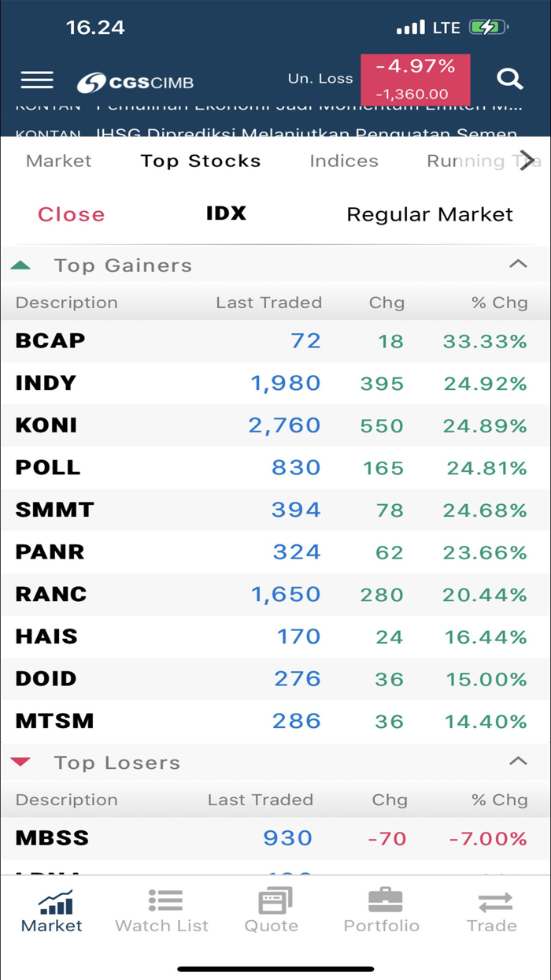The height and width of the screenshot is (980, 551).
Task: Select the Market tab at top
Action: pos(58,161)
